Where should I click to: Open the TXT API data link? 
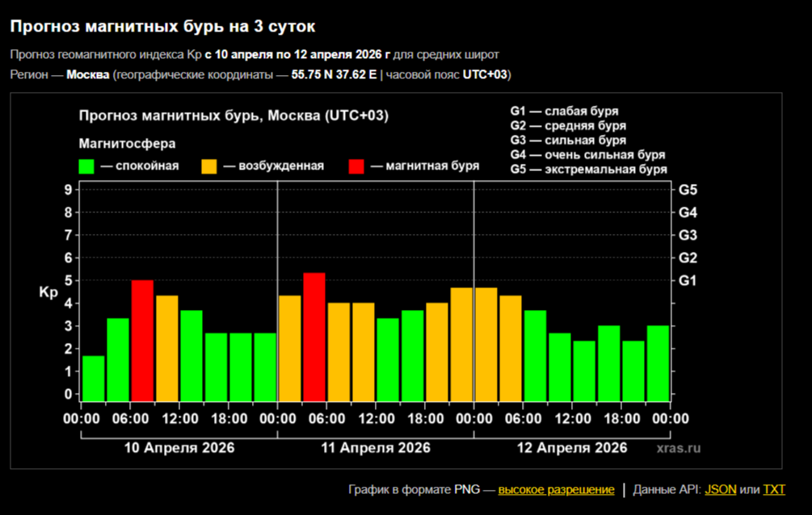tap(774, 490)
